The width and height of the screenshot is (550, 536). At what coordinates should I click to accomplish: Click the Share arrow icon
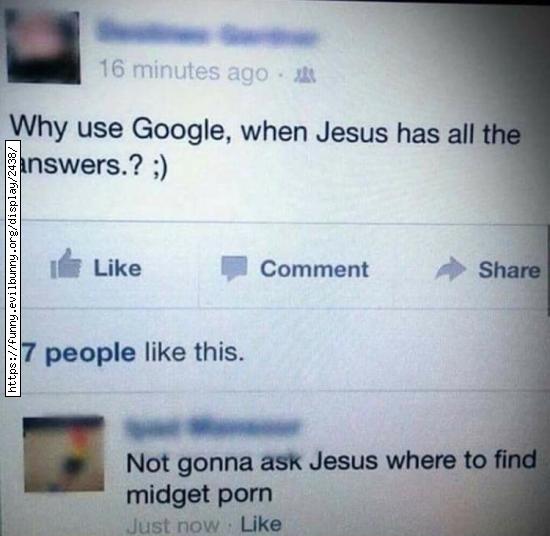tap(450, 269)
